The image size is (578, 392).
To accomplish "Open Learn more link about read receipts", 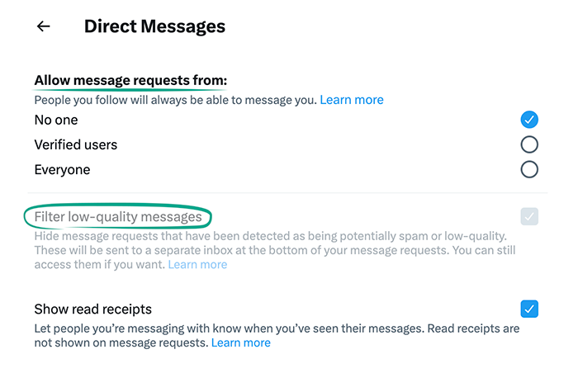I will pyautogui.click(x=240, y=342).
